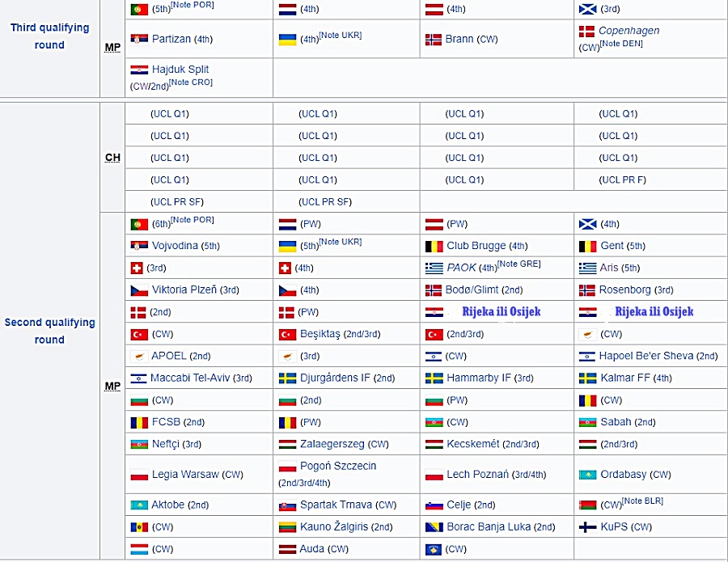Click the Swedish flag beside Djurgårdens IF
Viewport: 728px width, 562px height.
287,378
